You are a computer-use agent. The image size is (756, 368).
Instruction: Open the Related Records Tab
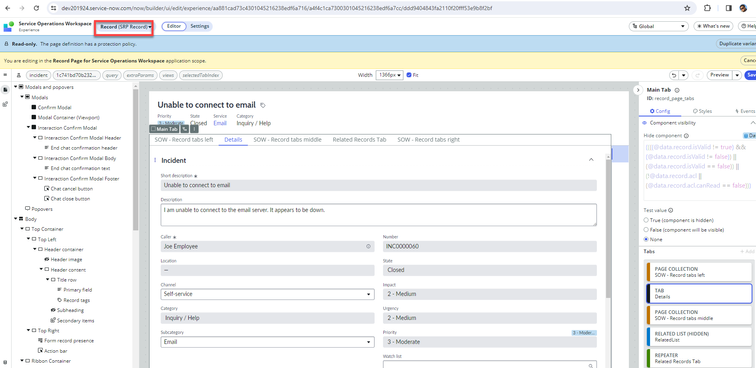[x=359, y=140]
